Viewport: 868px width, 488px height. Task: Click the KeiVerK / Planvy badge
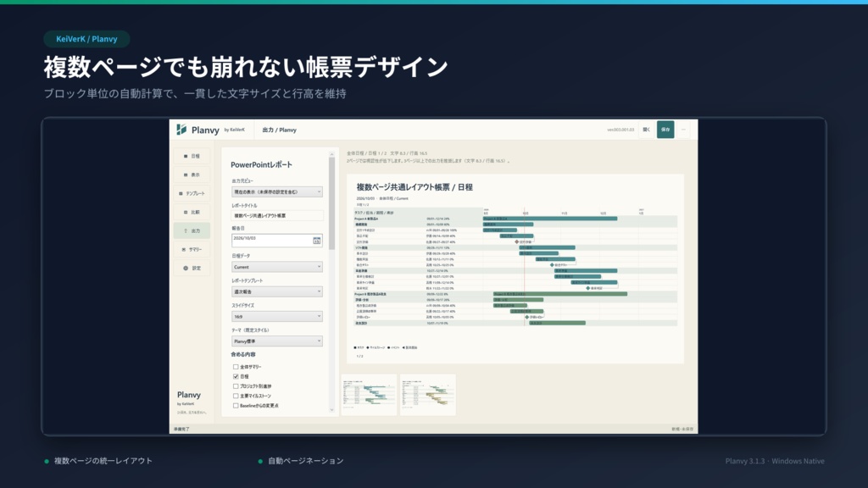87,39
